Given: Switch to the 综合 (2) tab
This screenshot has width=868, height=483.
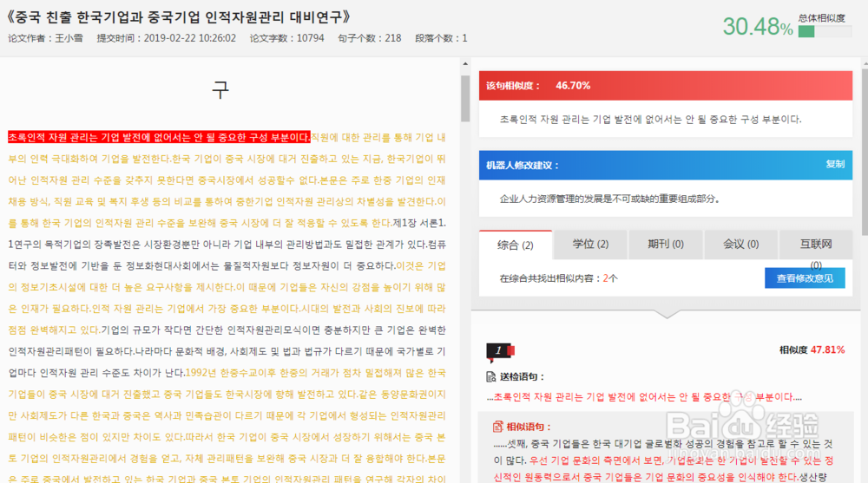Looking at the screenshot, I should (516, 245).
